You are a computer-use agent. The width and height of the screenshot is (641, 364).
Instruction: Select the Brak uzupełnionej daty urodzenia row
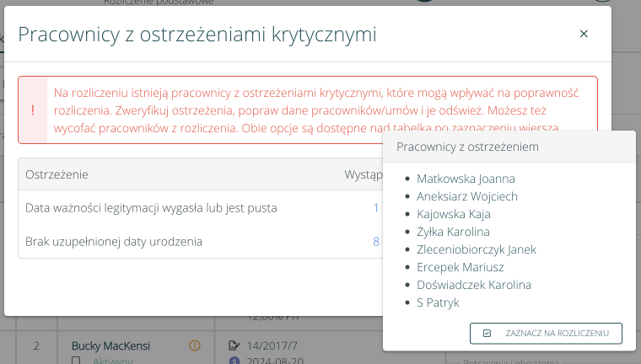[114, 242]
